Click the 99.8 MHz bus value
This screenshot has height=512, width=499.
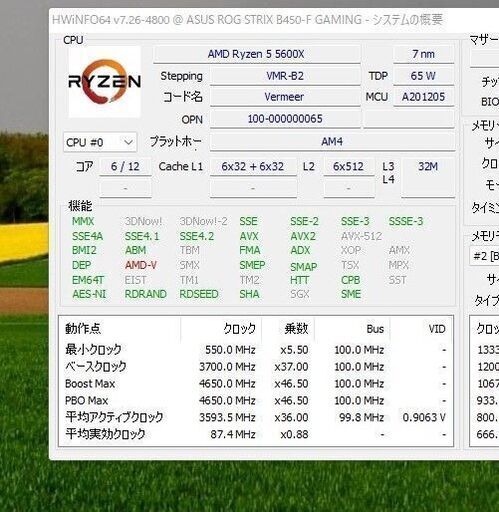(362, 417)
